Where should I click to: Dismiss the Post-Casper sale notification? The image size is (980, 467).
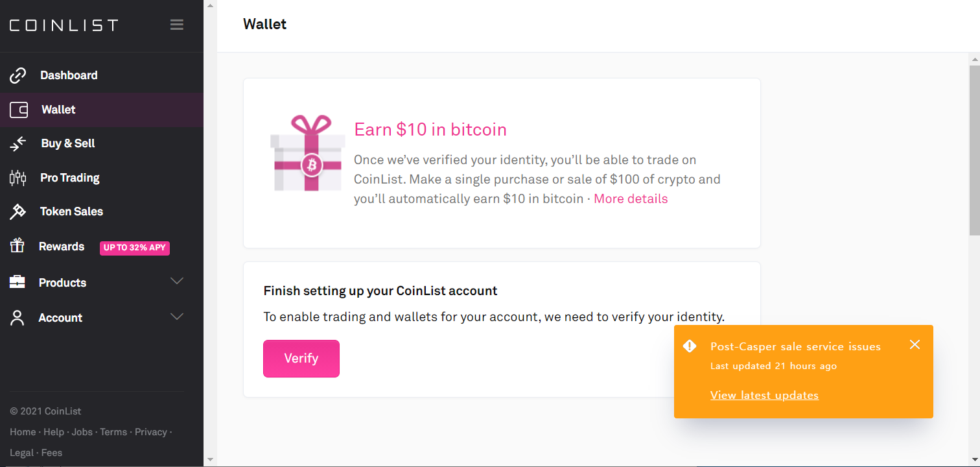point(915,344)
